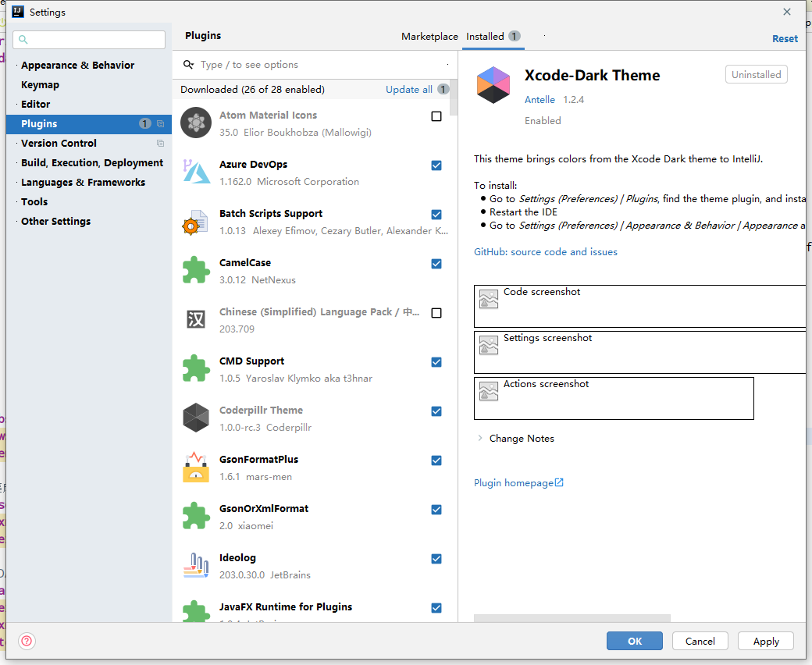Click the GsonFormatPlus plugin icon
The width and height of the screenshot is (812, 665).
[x=196, y=467]
